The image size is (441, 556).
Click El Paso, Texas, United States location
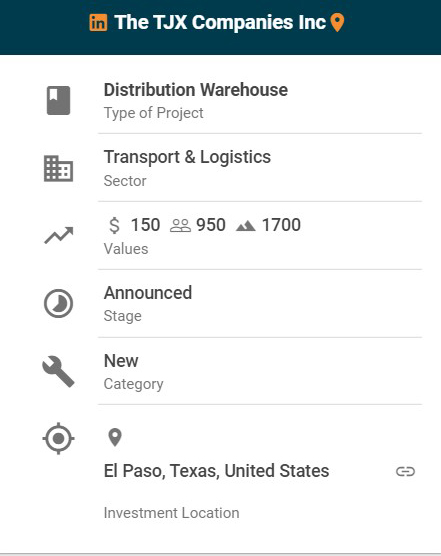(x=216, y=471)
